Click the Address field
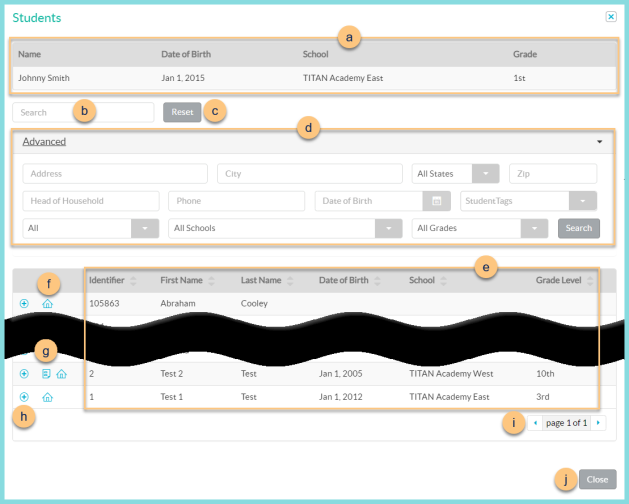 click(x=115, y=174)
